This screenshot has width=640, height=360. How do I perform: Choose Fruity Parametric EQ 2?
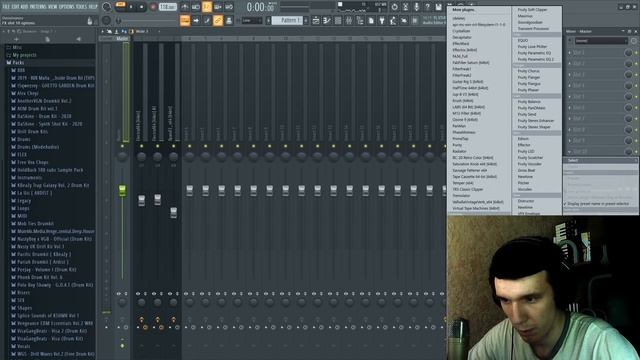click(536, 59)
